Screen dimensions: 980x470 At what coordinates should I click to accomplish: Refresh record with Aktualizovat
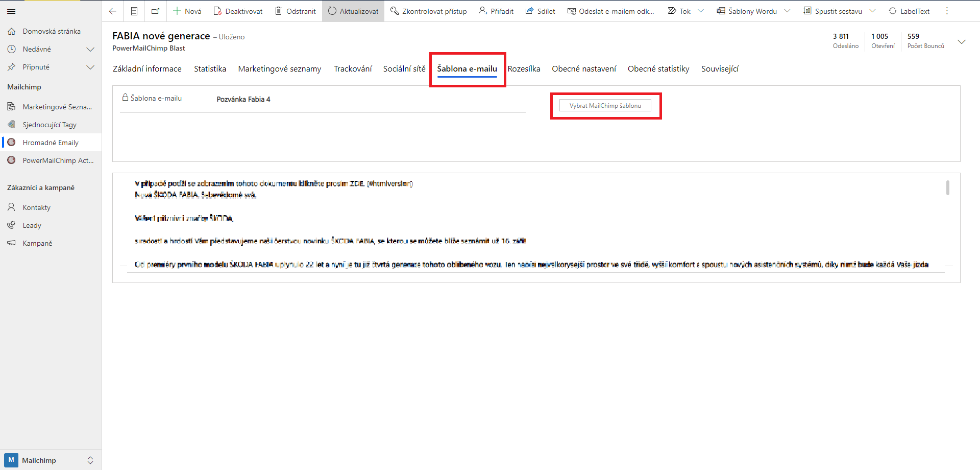click(x=353, y=11)
